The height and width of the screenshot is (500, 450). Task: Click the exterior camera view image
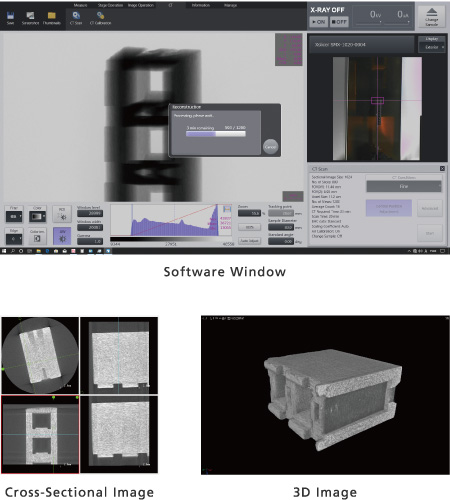click(377, 108)
